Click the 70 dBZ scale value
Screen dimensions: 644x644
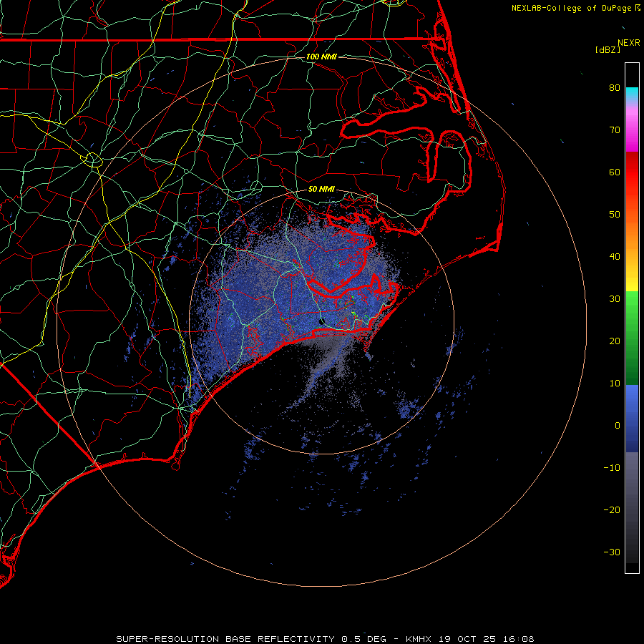tap(615, 130)
